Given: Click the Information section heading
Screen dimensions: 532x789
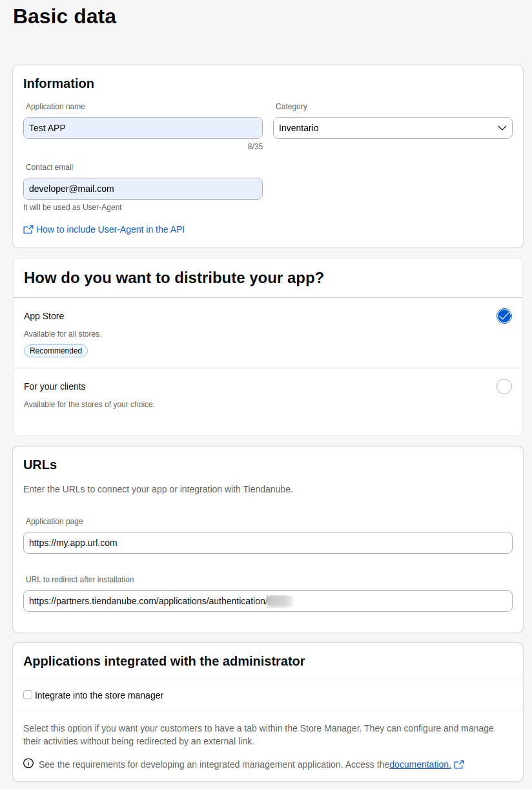Looking at the screenshot, I should pos(58,83).
